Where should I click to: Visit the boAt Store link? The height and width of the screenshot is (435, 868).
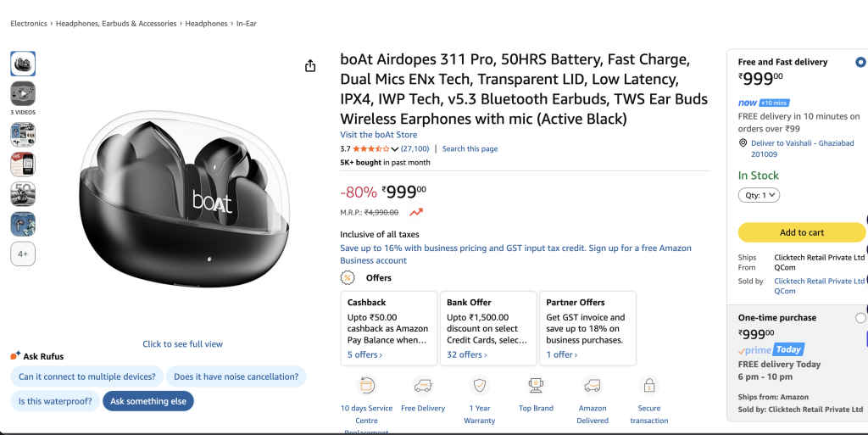378,135
